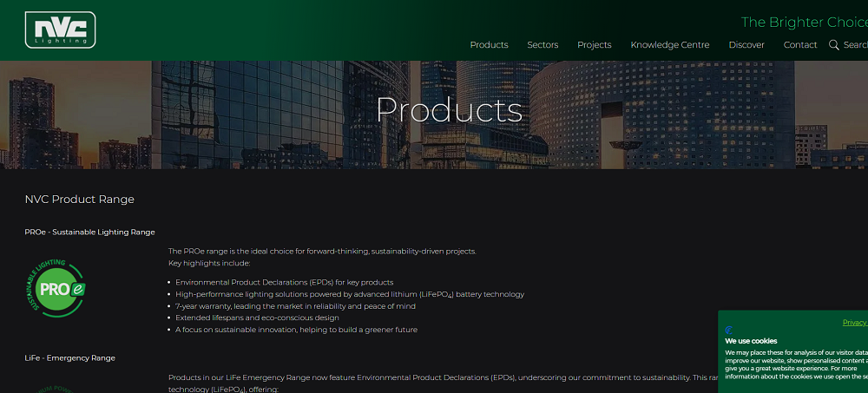Expand the Knowledge Centre menu
The height and width of the screenshot is (393, 868).
pyautogui.click(x=670, y=45)
